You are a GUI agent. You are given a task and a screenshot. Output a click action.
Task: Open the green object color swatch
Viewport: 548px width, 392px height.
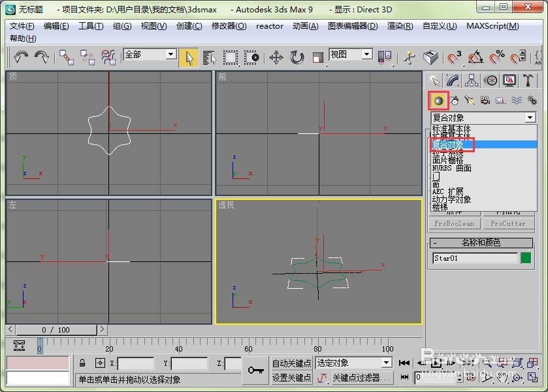526,258
